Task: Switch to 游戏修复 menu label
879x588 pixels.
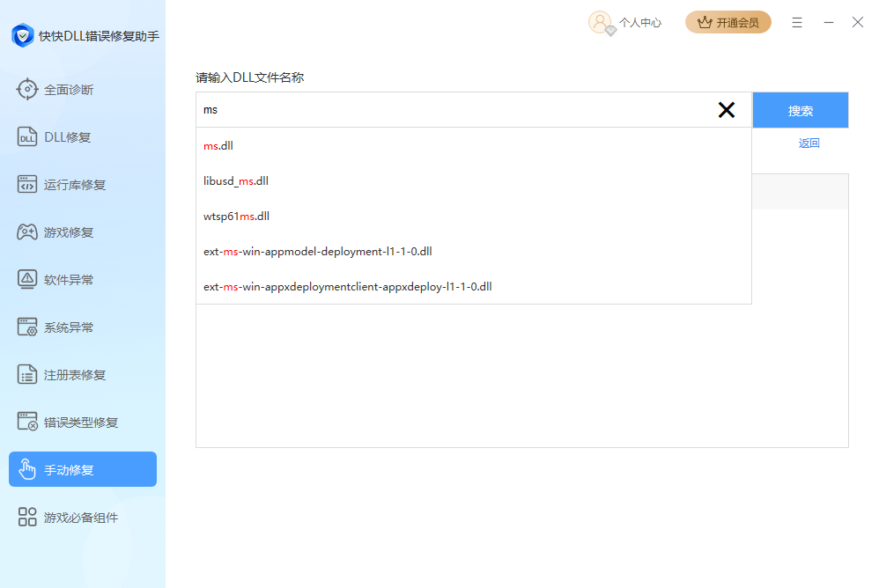Action: 69,232
